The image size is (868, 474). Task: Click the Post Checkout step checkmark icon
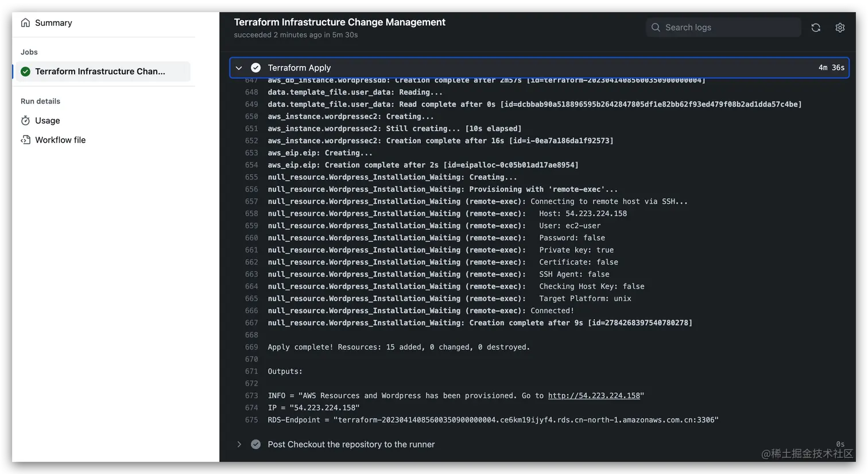256,444
